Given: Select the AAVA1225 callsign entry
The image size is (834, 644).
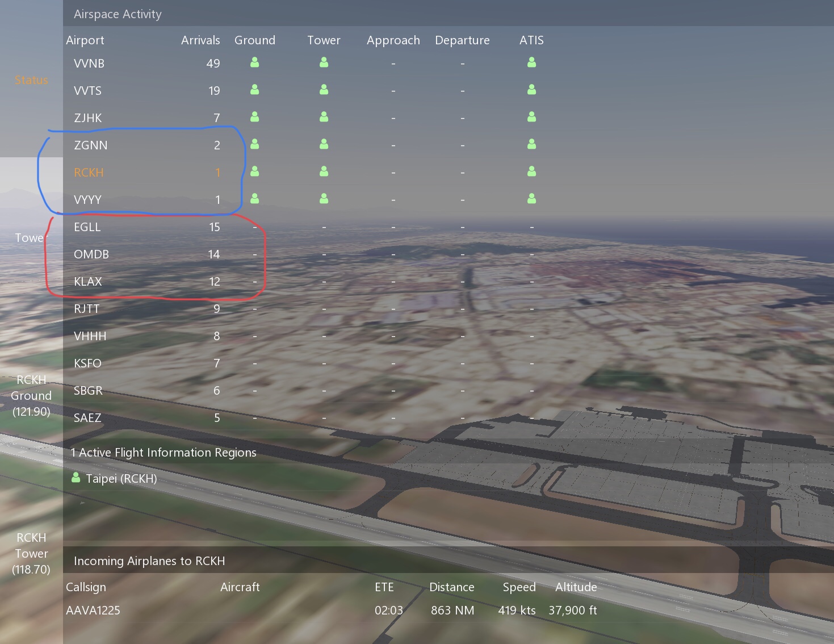Looking at the screenshot, I should click(93, 610).
